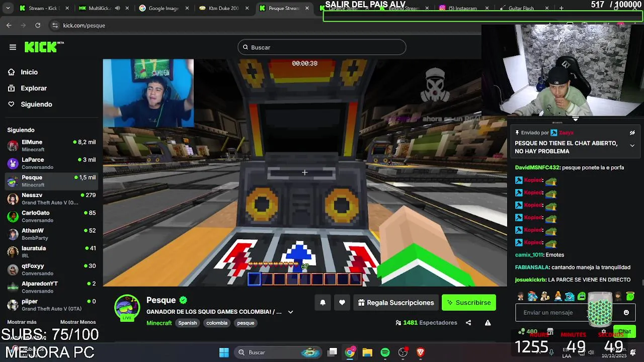
Task: Hide the pinned chat message
Action: click(x=632, y=133)
